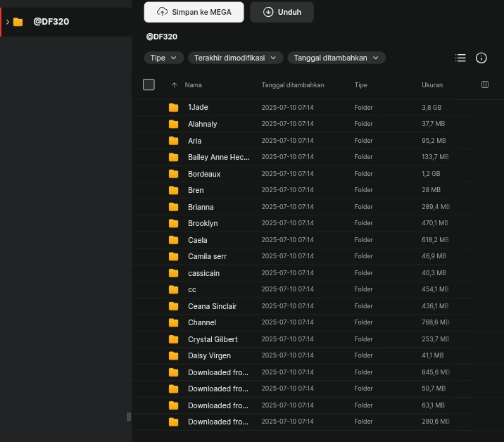Click the @DF320 sidebar folder icon

coord(18,22)
